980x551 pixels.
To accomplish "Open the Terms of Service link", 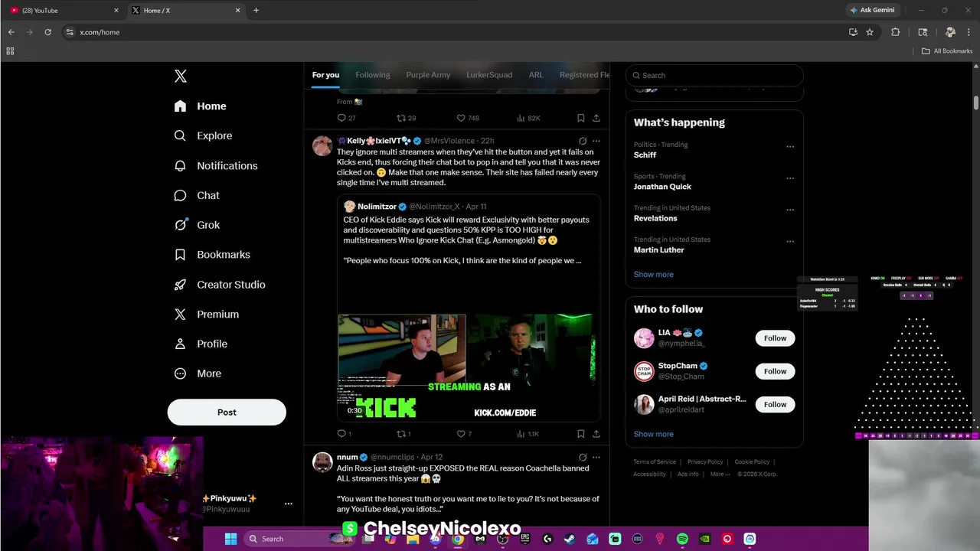I will [655, 462].
